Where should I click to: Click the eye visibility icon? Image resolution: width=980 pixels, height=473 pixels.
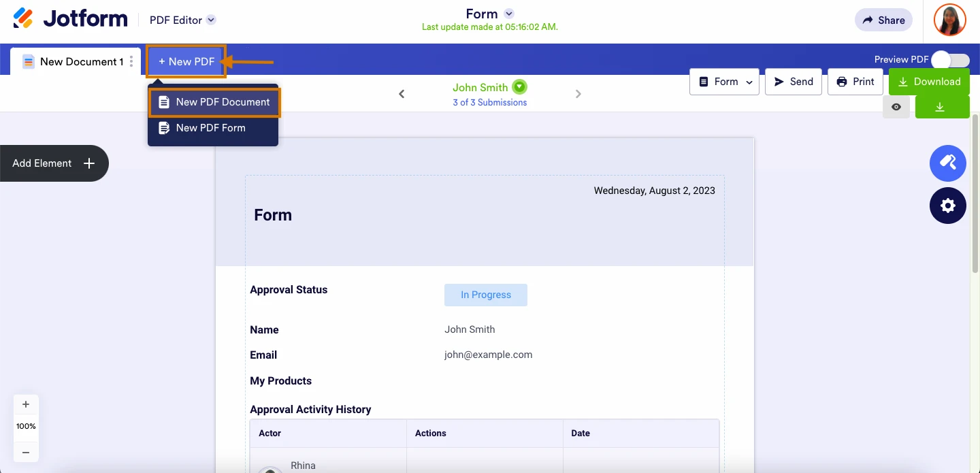(x=896, y=107)
